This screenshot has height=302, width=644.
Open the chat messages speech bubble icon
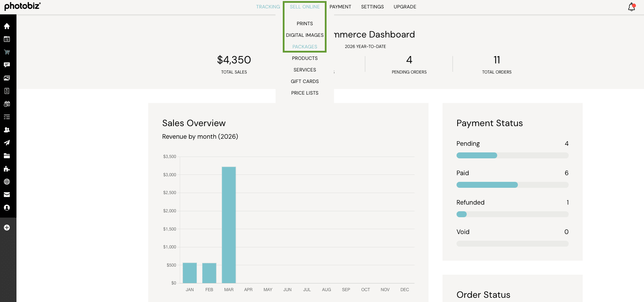tap(7, 65)
